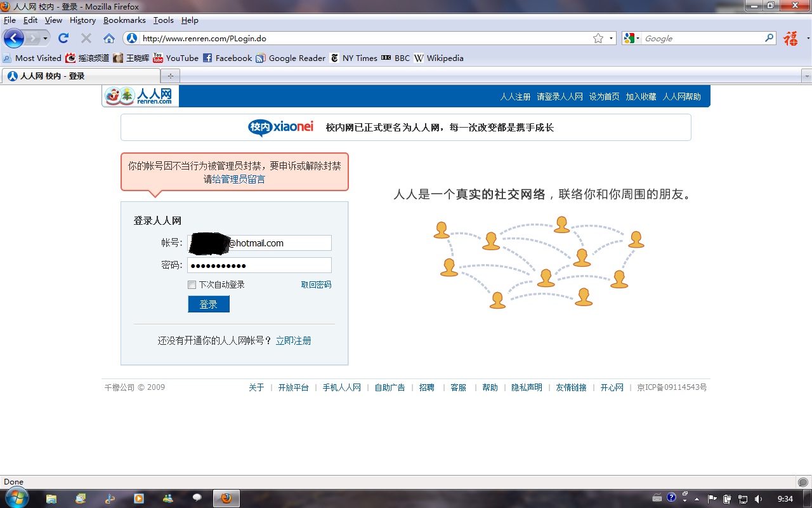Show hidden tray icons arrow
This screenshot has height=508, width=812.
point(697,498)
